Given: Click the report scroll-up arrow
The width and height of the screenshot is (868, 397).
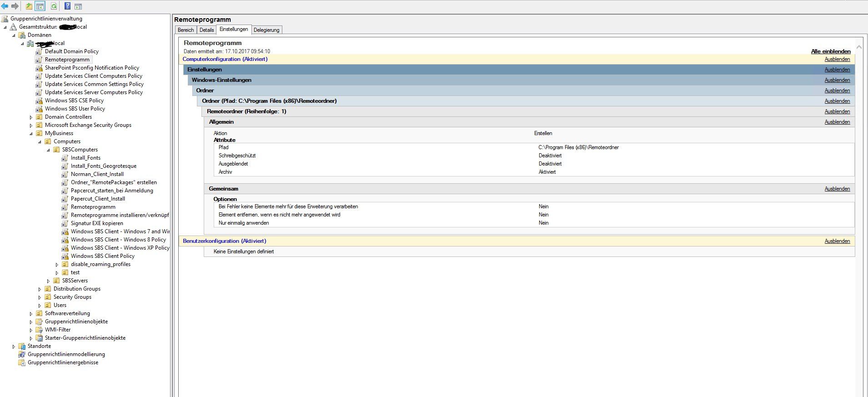Looking at the screenshot, I should tap(859, 47).
